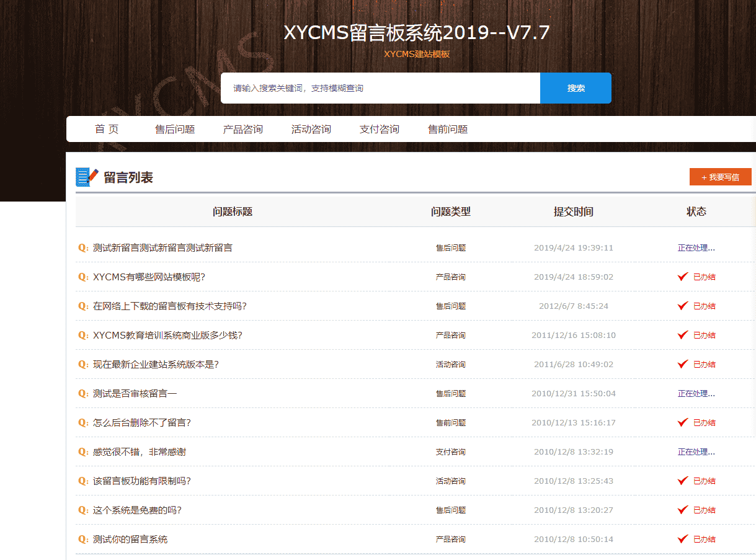The width and height of the screenshot is (756, 560).
Task: Click the red checkmark in the 这个系统是免费的吗 row
Action: (x=683, y=510)
